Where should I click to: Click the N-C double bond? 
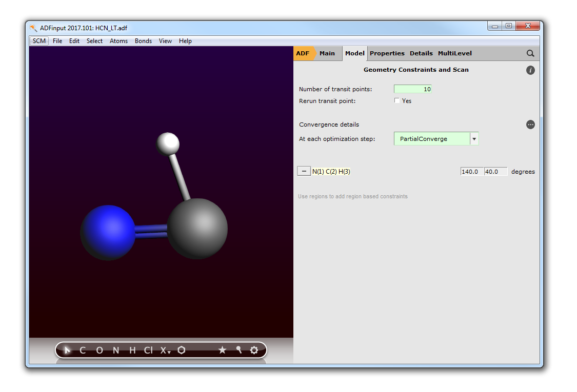(x=151, y=232)
